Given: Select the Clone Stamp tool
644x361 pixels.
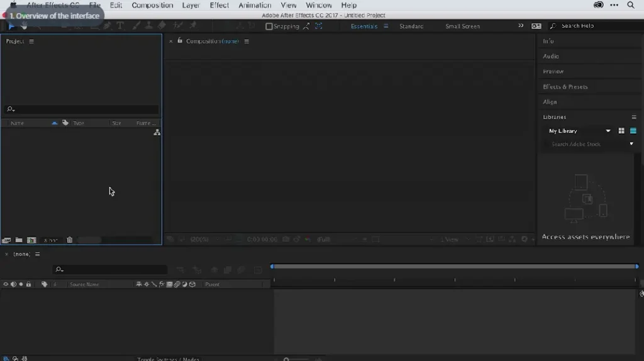Looking at the screenshot, I should [148, 25].
